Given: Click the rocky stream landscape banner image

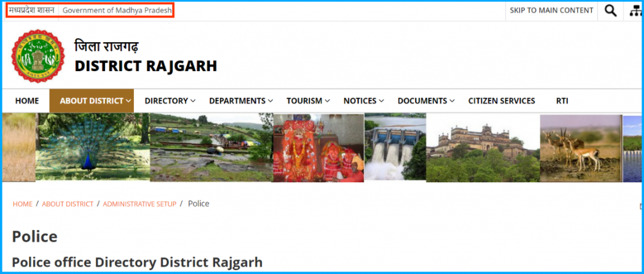Looking at the screenshot, I should (211, 147).
